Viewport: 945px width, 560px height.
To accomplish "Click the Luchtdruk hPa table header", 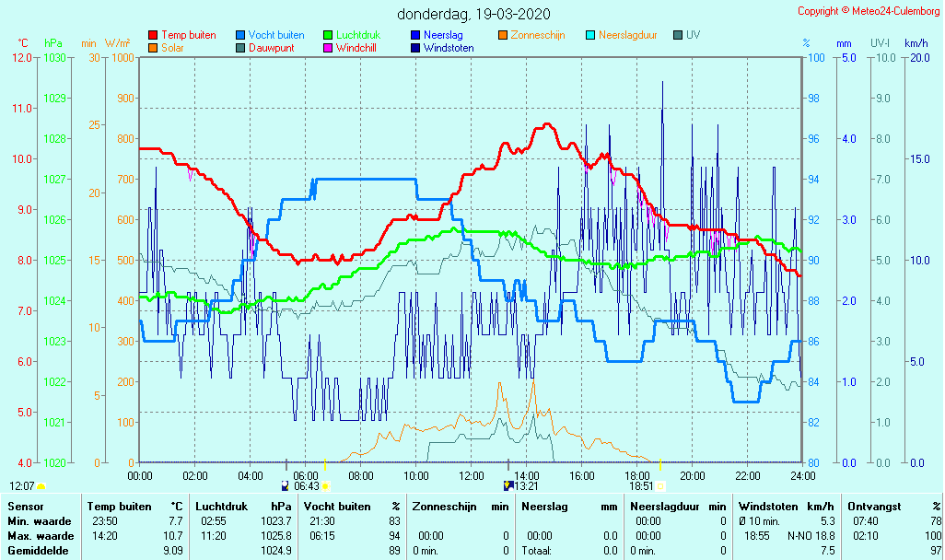I will 243,507.
